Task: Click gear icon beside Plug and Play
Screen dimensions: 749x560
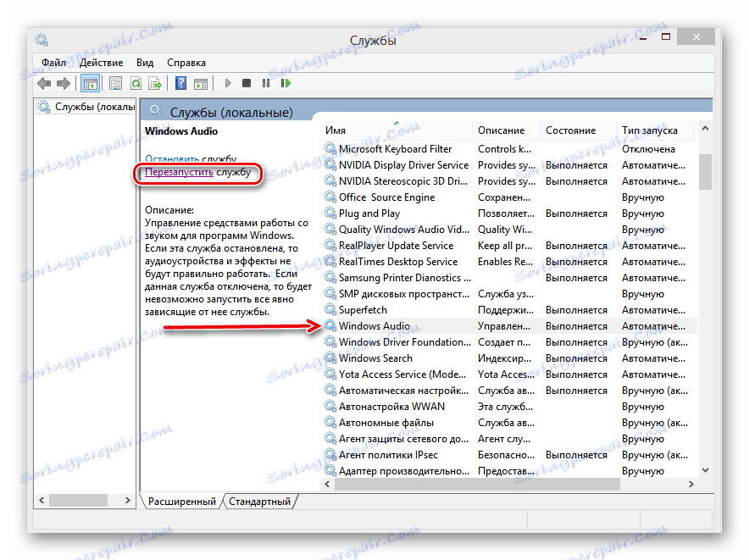Action: pos(330,213)
